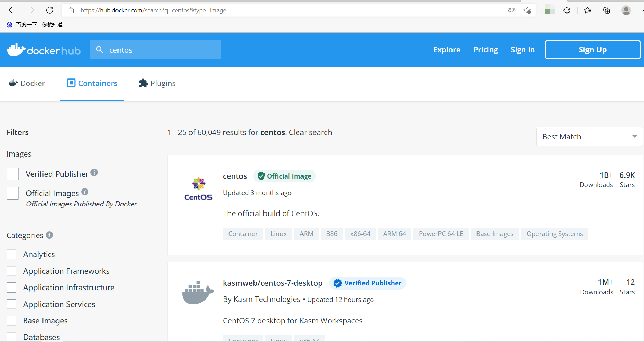This screenshot has width=644, height=342.
Task: Click the Official Image shield badge
Action: (284, 176)
